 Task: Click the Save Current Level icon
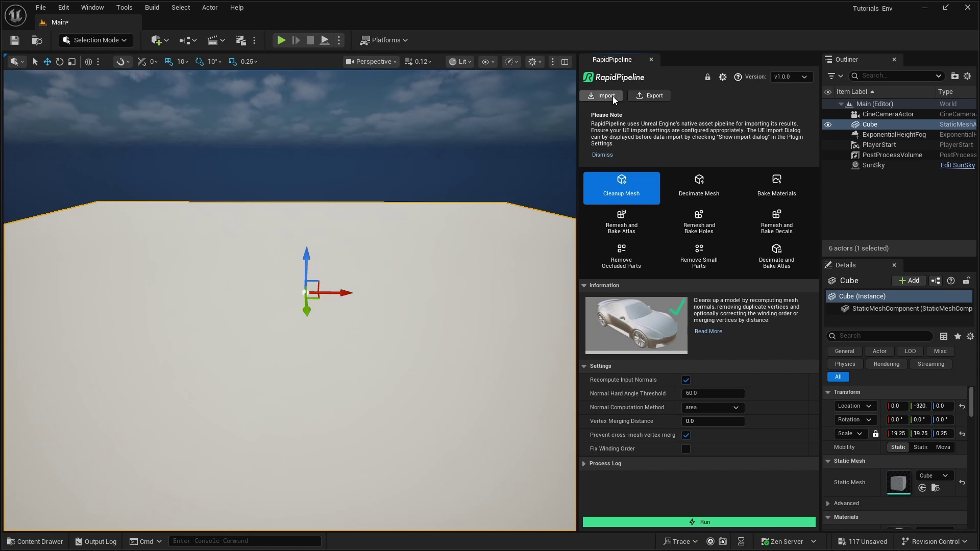click(x=14, y=40)
